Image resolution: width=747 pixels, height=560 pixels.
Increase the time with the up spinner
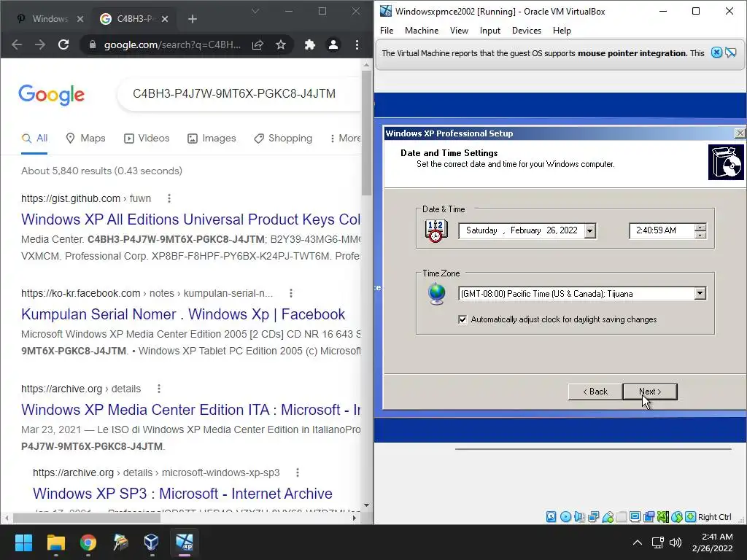[700, 227]
